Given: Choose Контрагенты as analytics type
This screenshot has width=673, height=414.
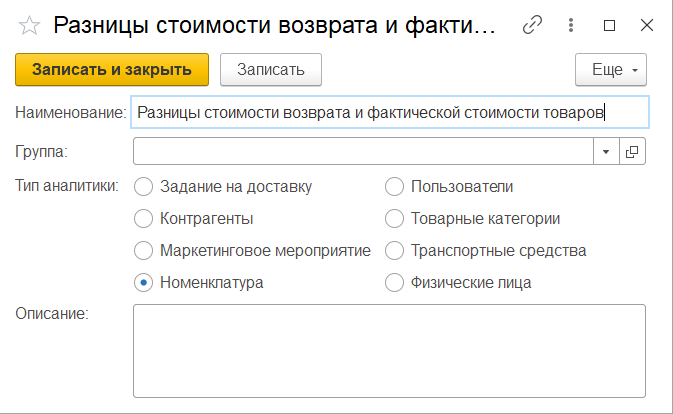Looking at the screenshot, I should point(144,218).
